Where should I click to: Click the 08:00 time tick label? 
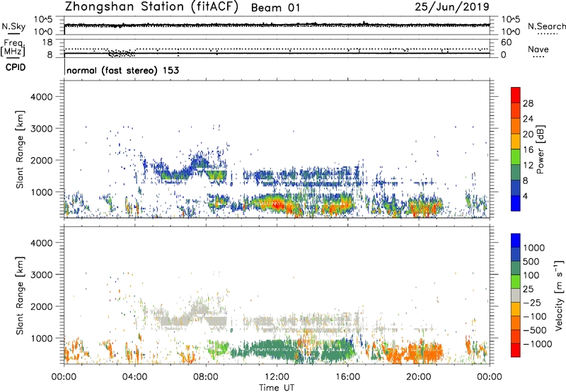(x=205, y=377)
